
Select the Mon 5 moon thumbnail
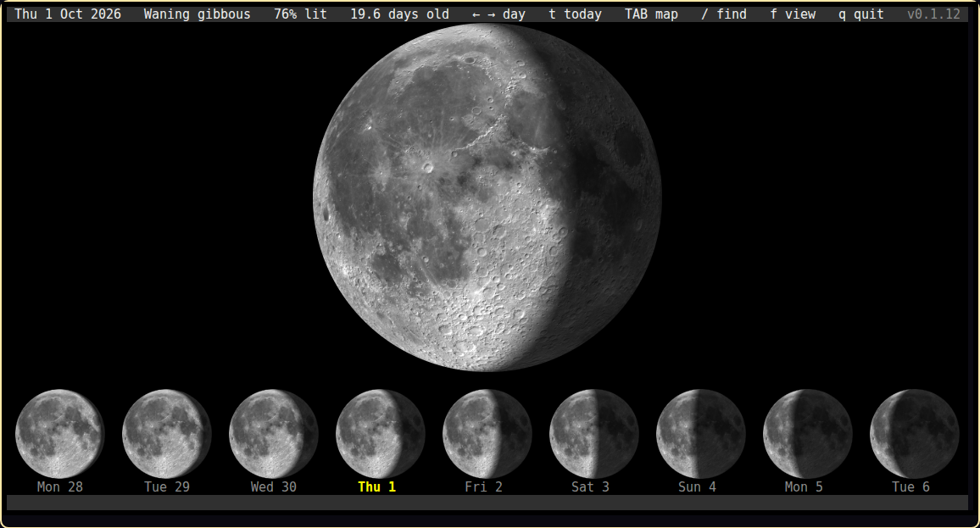[x=808, y=434]
